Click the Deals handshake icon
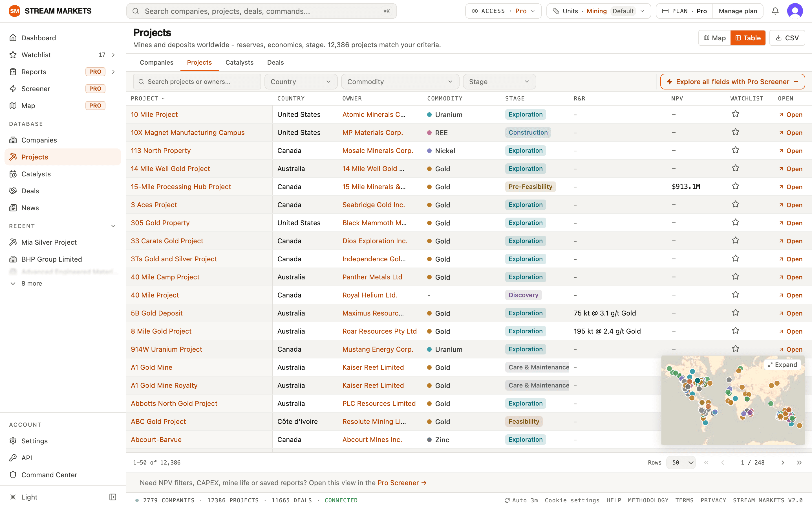 click(13, 191)
